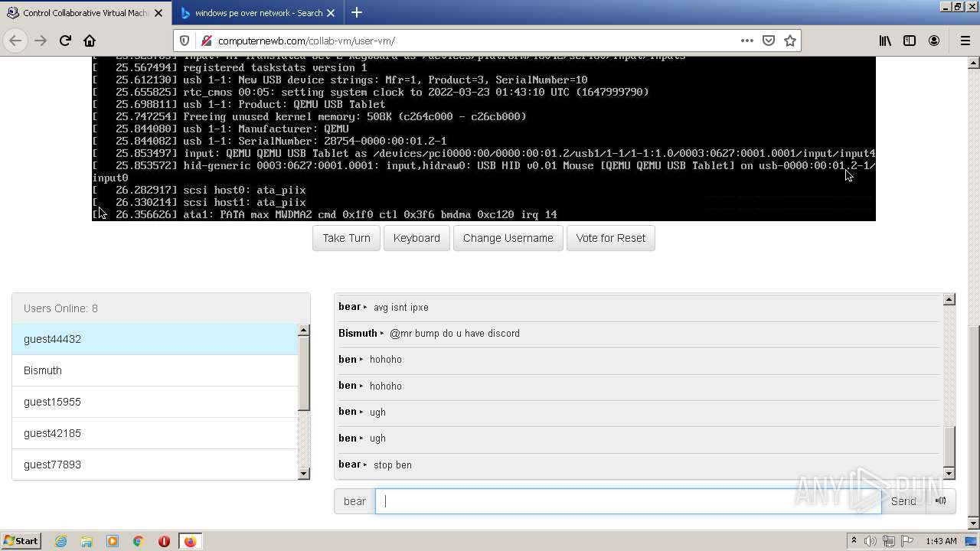Viewport: 980px width, 551px height.
Task: Open network tray icon
Action: 889,541
